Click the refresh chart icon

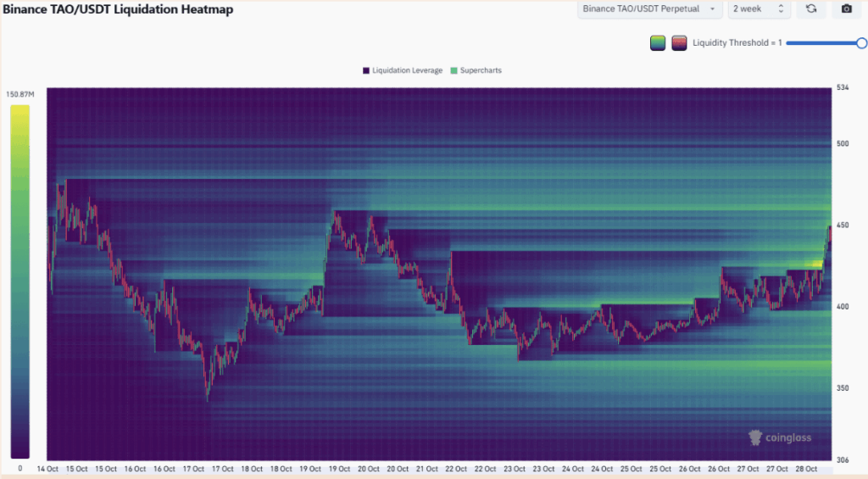811,8
